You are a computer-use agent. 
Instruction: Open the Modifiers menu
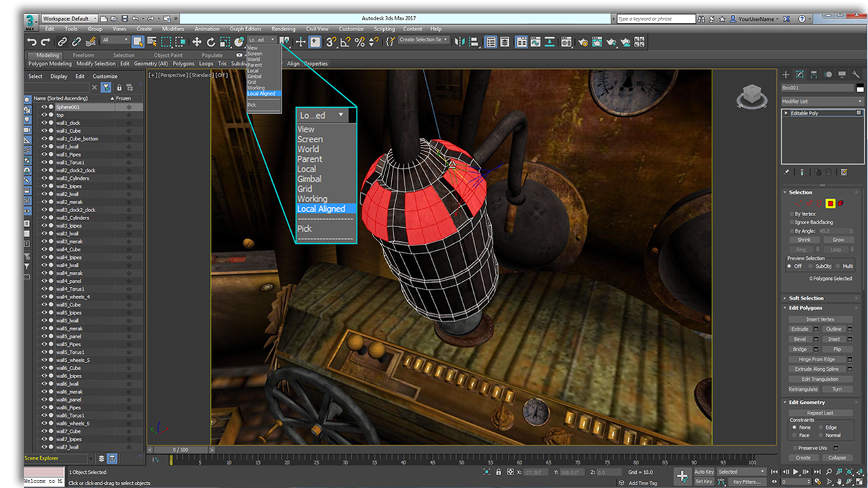pos(173,29)
